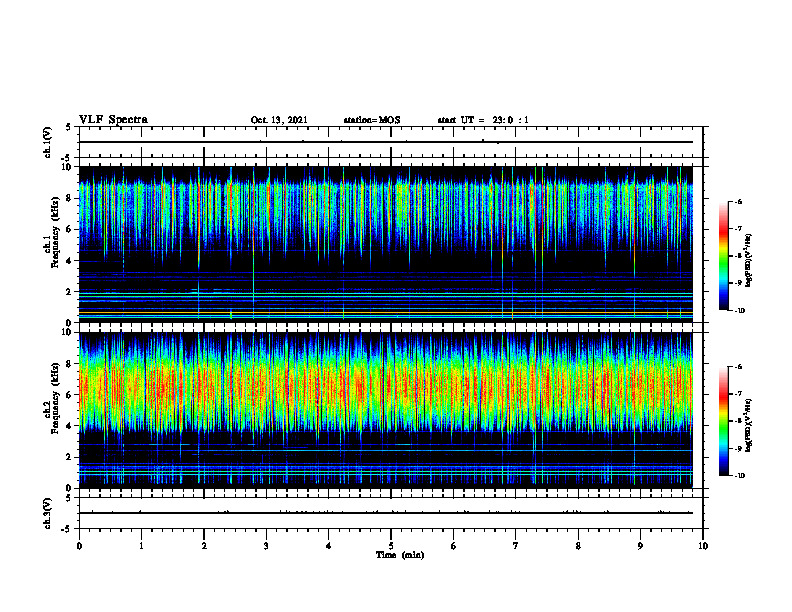This screenshot has height=612, width=792.
Task: Click the "5" tick on the time axis
Action: point(391,546)
